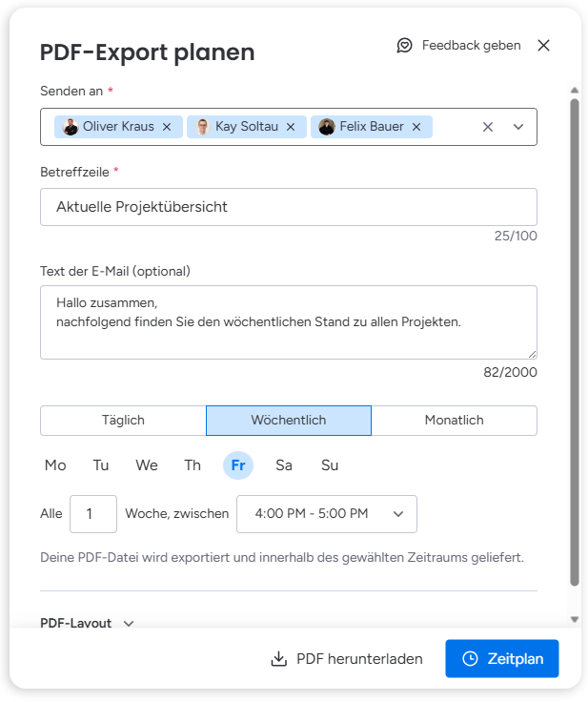Click the text area resize handle
588x702 pixels.
532,354
